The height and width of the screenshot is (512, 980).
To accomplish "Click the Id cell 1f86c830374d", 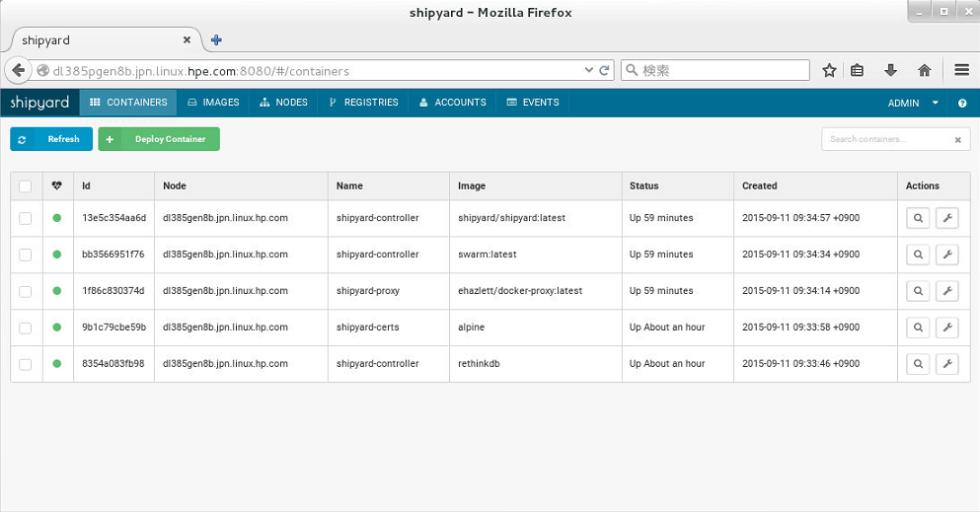I will coord(113,291).
